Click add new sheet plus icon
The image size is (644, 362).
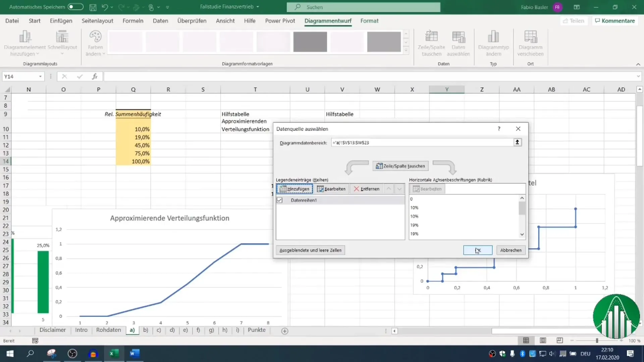[x=284, y=331]
